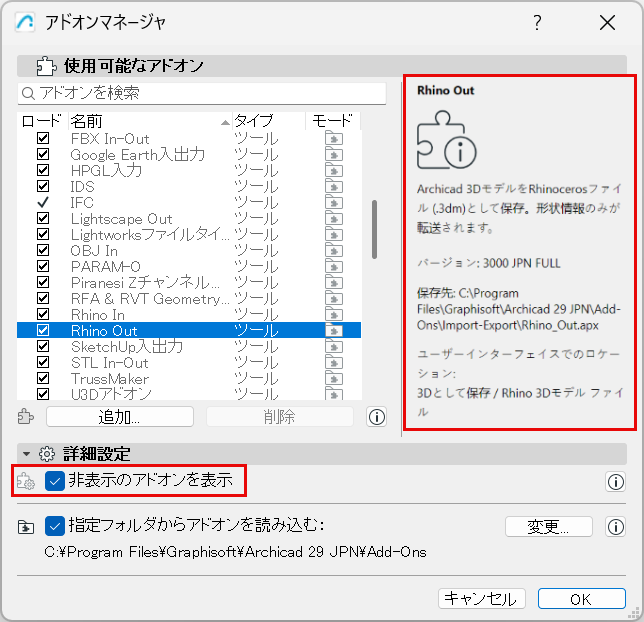This screenshot has width=644, height=622.
Task: Toggle the Rhino Out load checkbox
Action: [43, 330]
